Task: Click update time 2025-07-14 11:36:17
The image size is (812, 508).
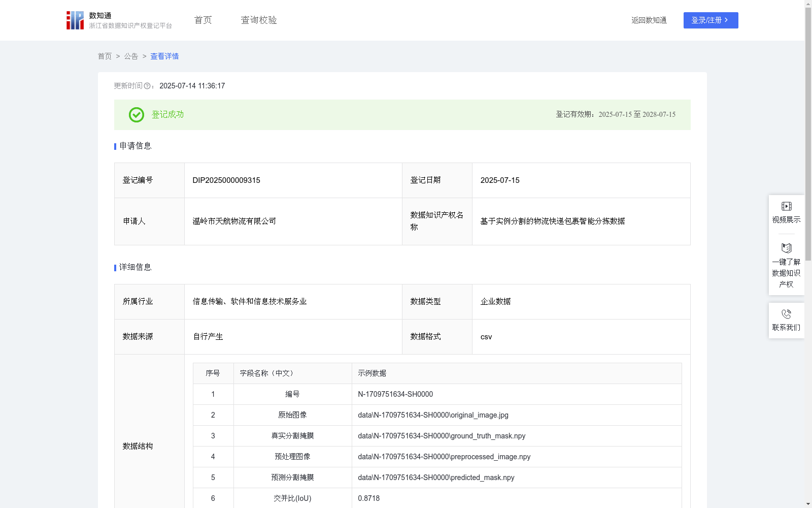Action: tap(192, 86)
